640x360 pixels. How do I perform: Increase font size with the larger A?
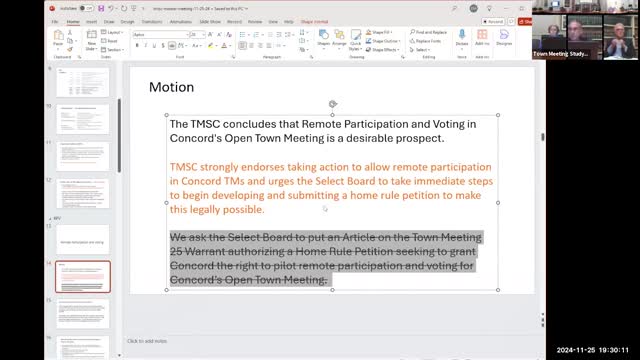211,35
